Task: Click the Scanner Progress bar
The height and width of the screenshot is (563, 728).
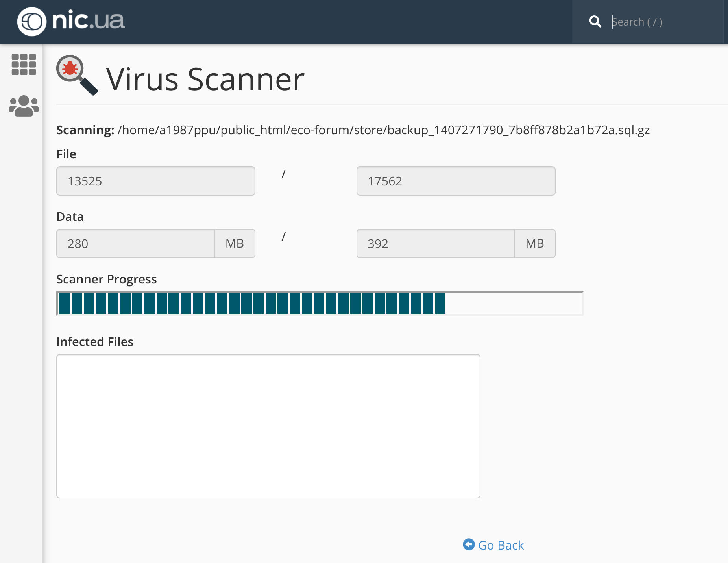Action: click(320, 304)
